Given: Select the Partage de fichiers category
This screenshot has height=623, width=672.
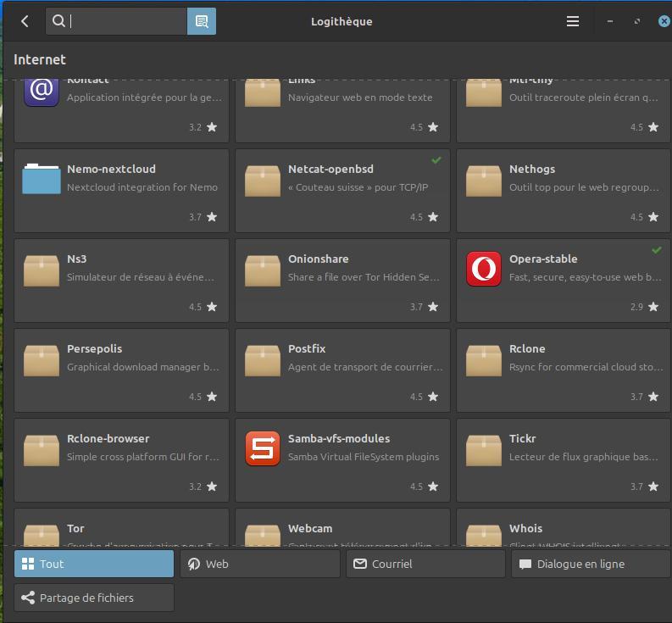Looking at the screenshot, I should pyautogui.click(x=94, y=598).
